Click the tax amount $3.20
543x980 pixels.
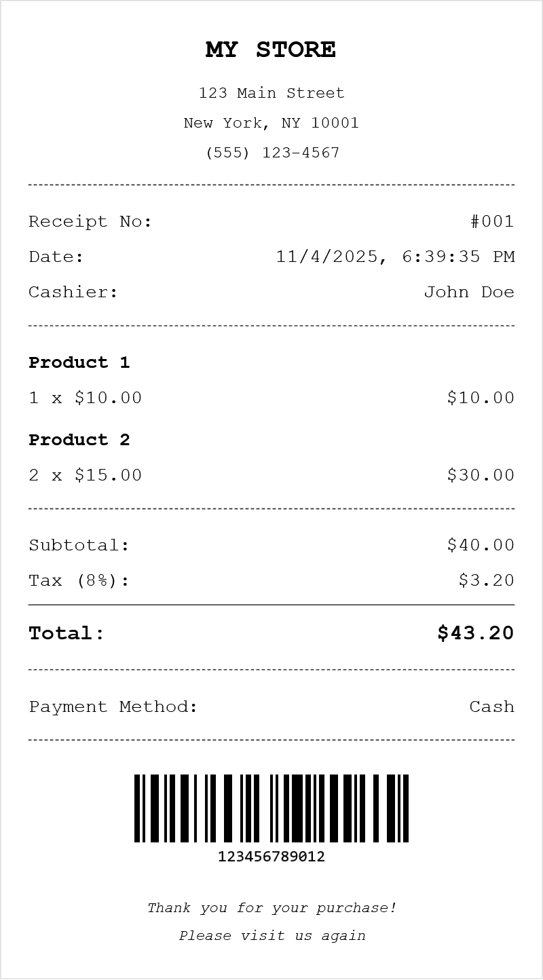point(486,580)
